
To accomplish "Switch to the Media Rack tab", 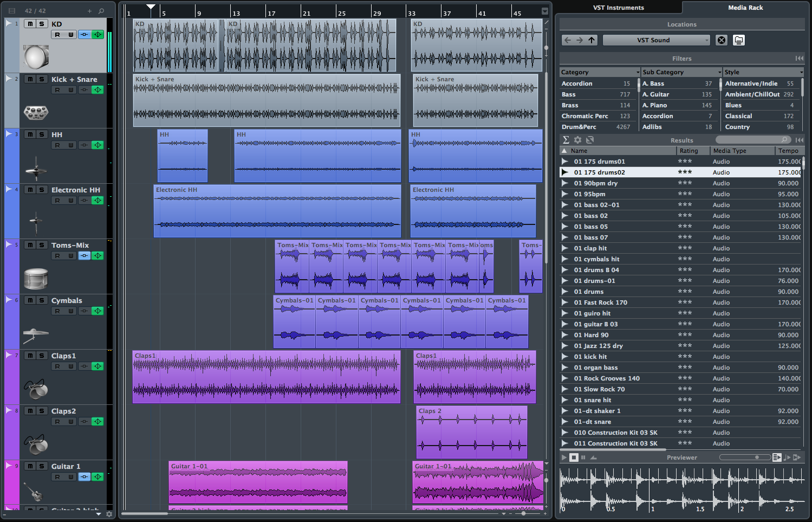I will click(745, 8).
